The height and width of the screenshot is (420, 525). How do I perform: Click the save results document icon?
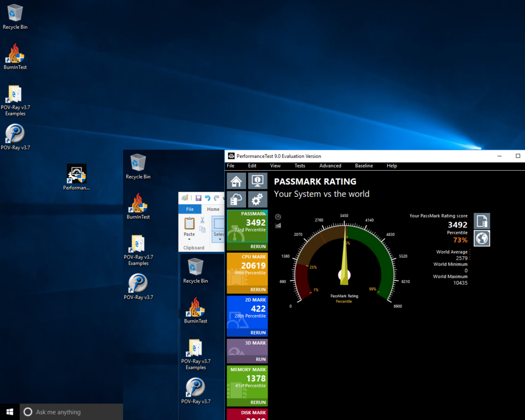click(x=482, y=221)
